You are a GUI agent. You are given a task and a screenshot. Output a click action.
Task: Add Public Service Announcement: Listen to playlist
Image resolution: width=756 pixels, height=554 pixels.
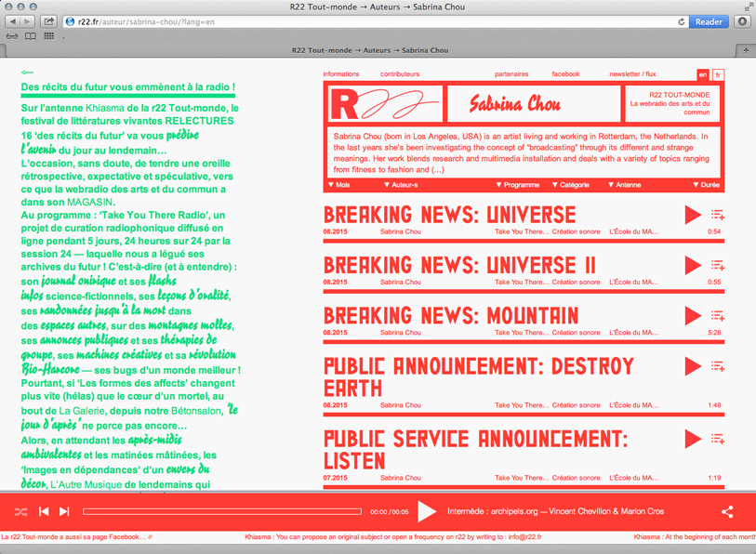click(718, 439)
